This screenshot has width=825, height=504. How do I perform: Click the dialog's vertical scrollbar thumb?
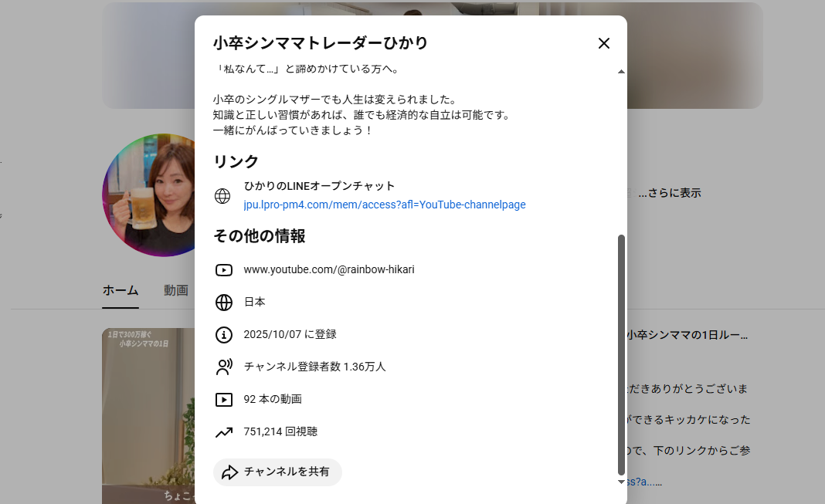pyautogui.click(x=621, y=355)
